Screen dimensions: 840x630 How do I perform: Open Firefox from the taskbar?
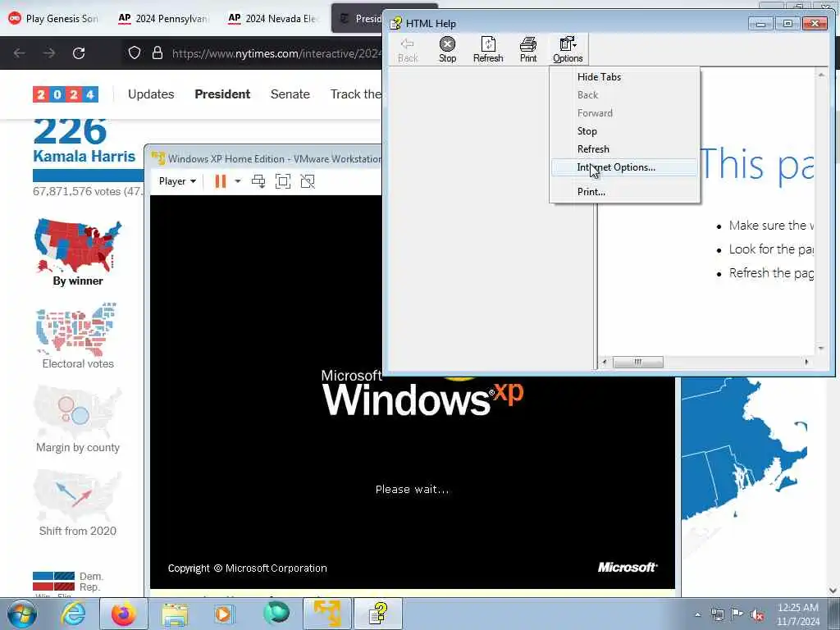pyautogui.click(x=123, y=614)
